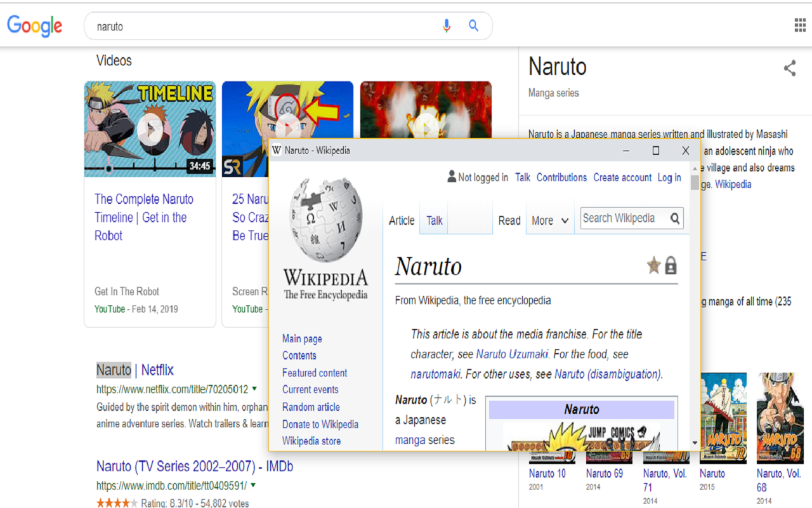
Task: Click the user icon beside Not logged in
Action: 452,177
